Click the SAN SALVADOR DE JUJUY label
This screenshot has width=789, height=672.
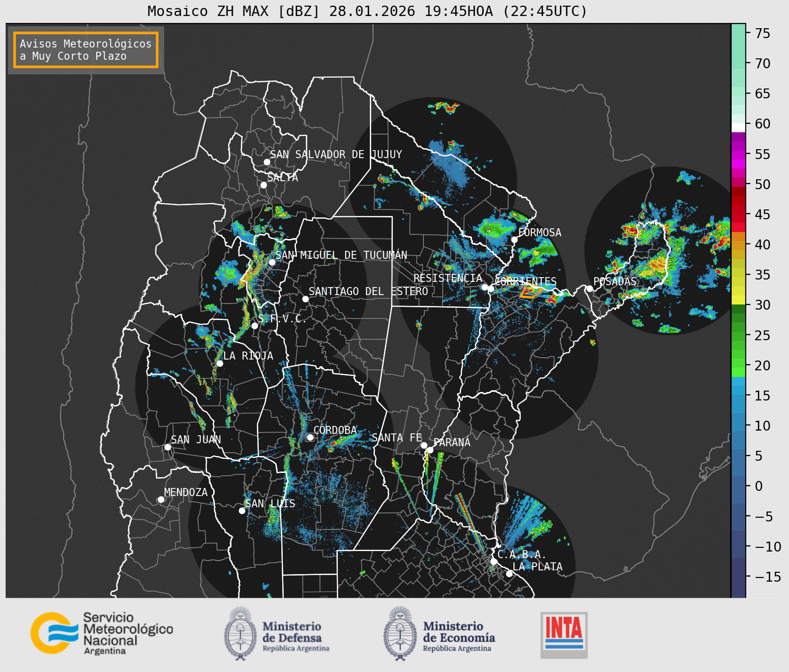336,154
